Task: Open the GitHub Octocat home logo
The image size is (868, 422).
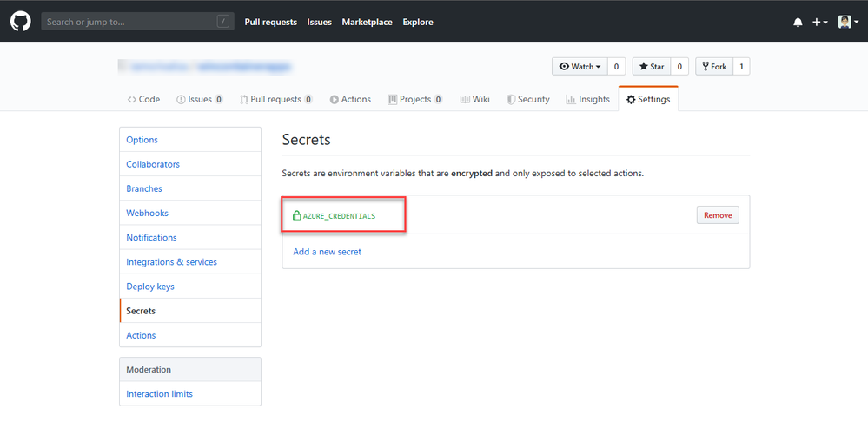Action: click(21, 22)
